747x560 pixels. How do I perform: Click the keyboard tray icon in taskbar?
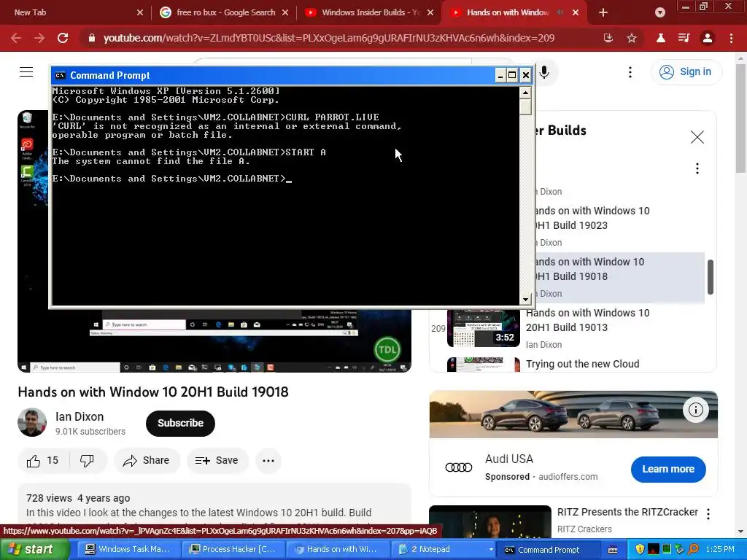point(613,550)
